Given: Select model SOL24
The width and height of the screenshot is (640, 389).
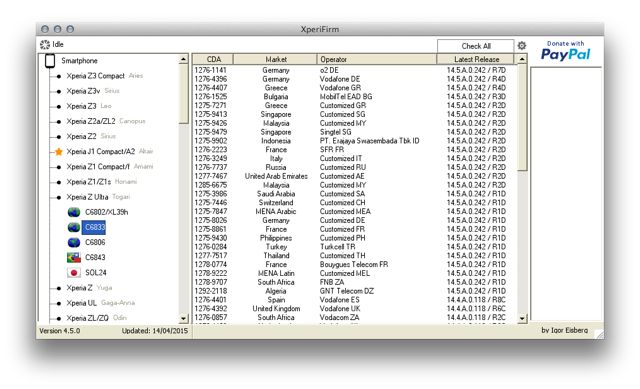Looking at the screenshot, I should (96, 273).
